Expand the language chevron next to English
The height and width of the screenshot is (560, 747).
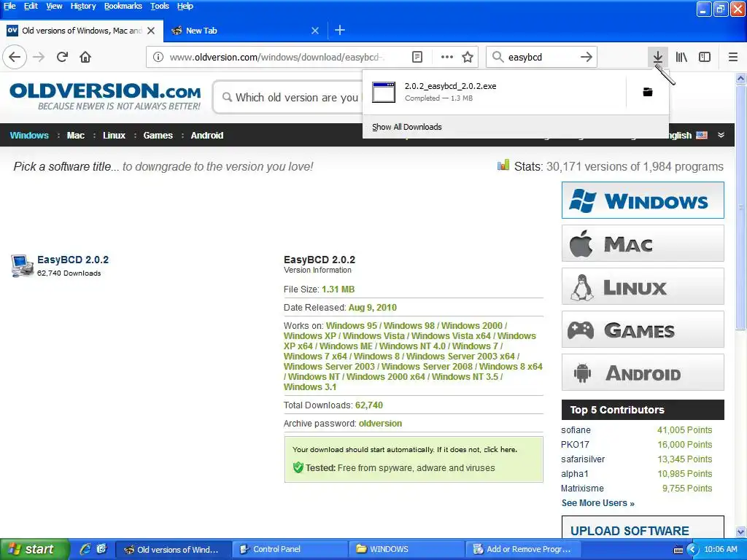[x=721, y=135]
